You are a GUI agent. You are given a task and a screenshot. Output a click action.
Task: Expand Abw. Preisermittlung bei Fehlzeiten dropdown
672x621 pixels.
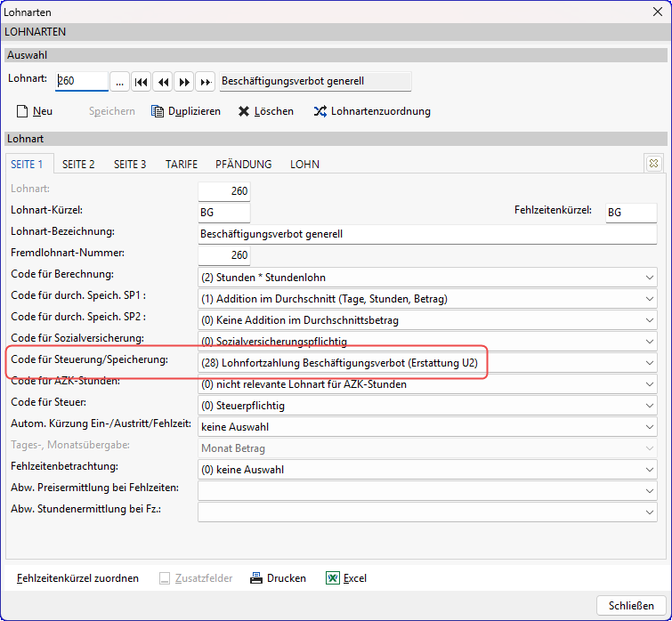(x=649, y=491)
